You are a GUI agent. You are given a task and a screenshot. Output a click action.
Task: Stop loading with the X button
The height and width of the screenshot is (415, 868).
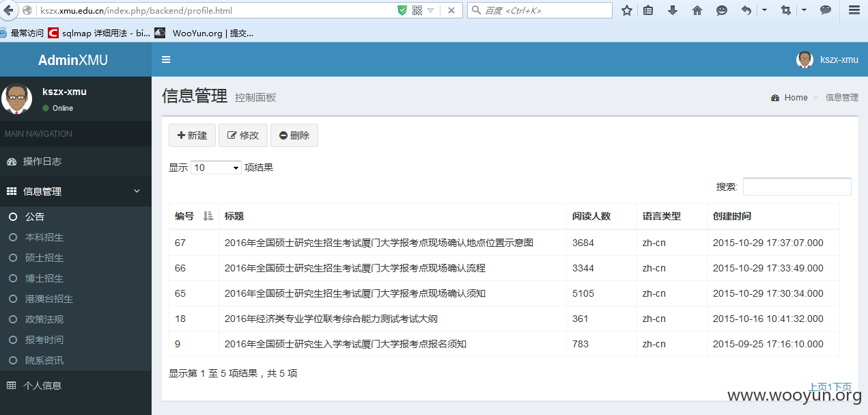(451, 10)
